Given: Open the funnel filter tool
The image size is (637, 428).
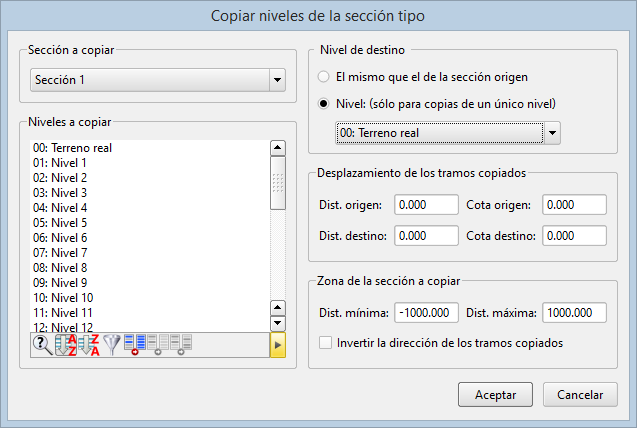Looking at the screenshot, I should click(112, 345).
